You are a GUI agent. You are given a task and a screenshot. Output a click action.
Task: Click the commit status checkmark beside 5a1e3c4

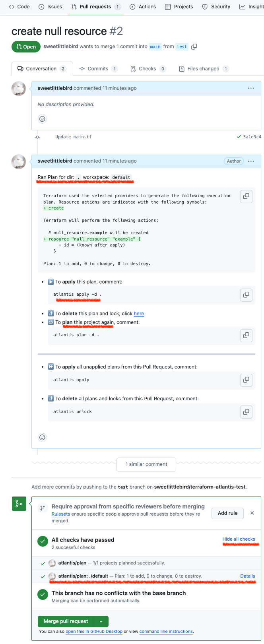pos(239,137)
